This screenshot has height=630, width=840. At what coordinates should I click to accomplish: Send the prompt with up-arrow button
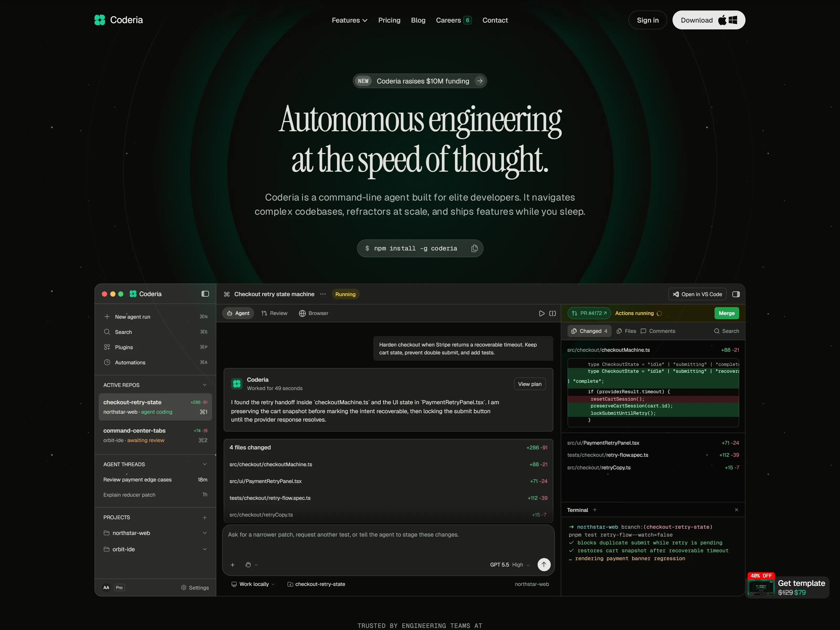(544, 564)
